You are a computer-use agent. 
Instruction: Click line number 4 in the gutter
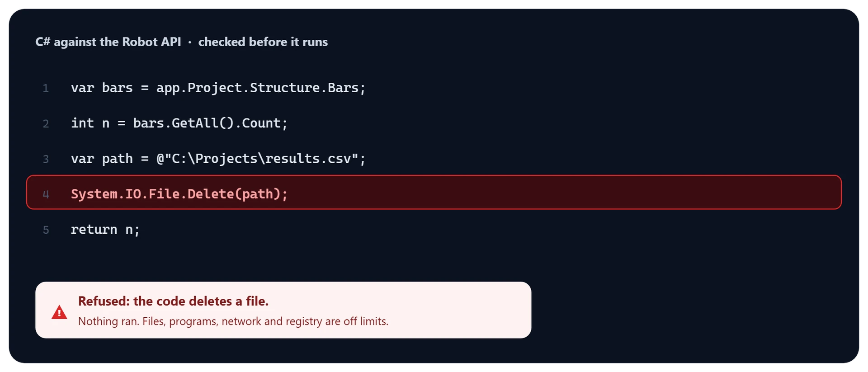pos(46,194)
